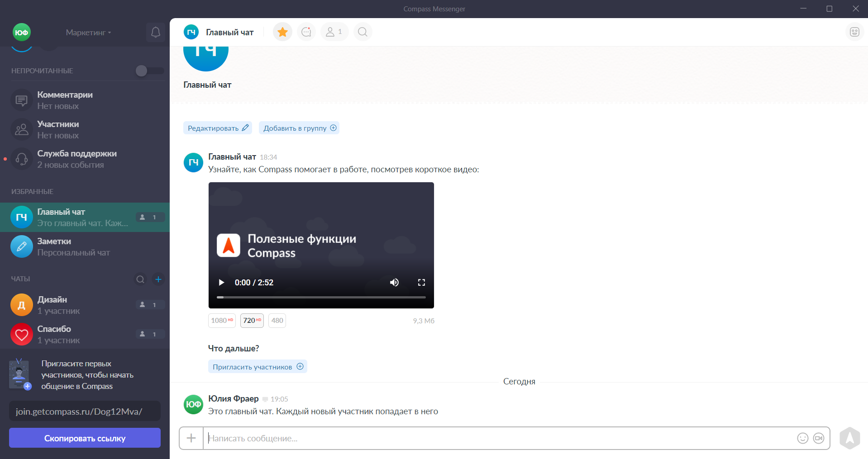Toggle the НЕПРОЧИТАННЫЕ unread filter switch
This screenshot has width=868, height=459.
(150, 71)
